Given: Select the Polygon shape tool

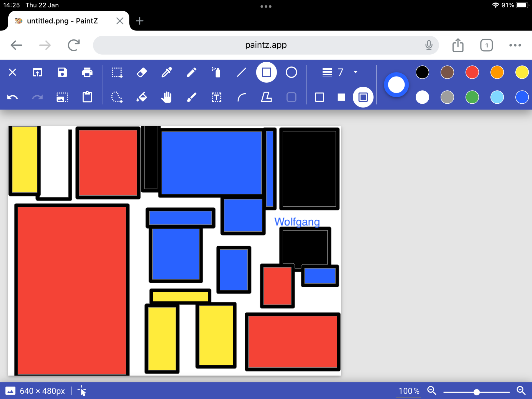Looking at the screenshot, I should point(266,97).
